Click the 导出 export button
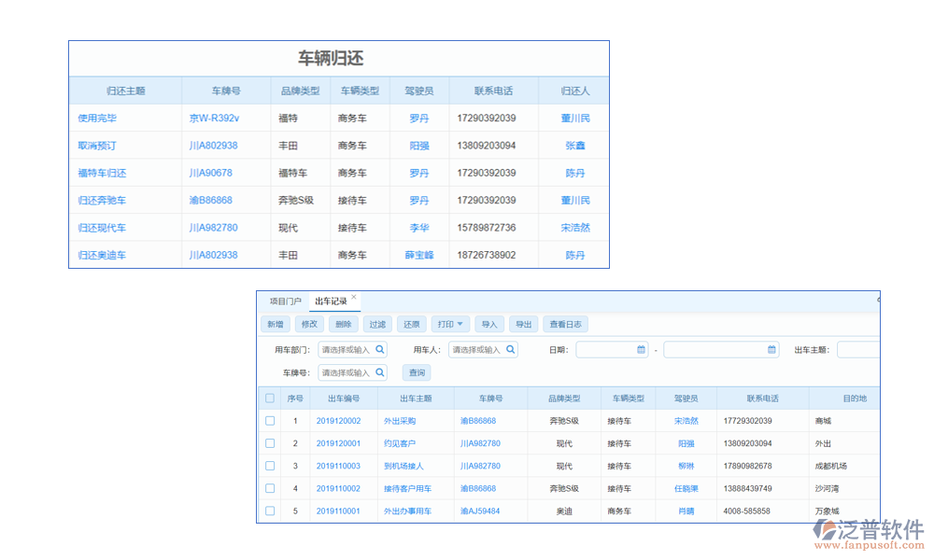 523,325
